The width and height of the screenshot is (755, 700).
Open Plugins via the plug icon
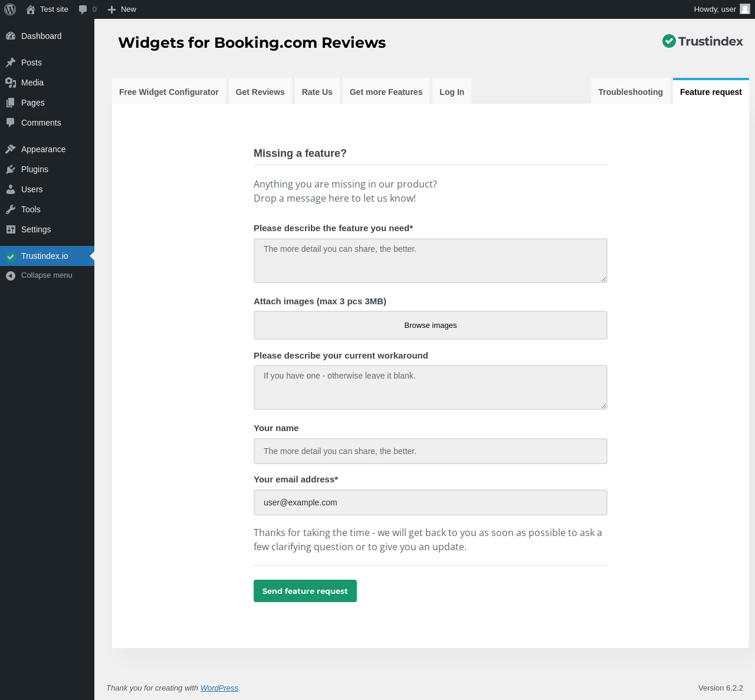click(x=11, y=169)
